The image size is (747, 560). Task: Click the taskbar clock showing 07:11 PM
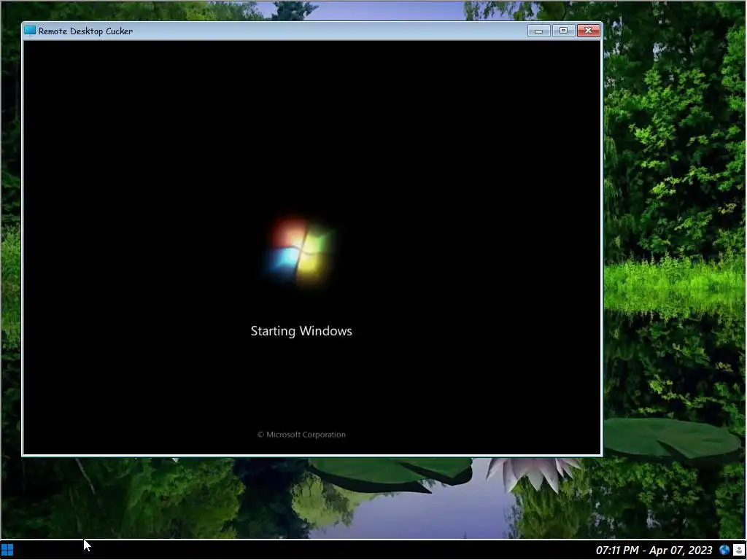point(654,551)
